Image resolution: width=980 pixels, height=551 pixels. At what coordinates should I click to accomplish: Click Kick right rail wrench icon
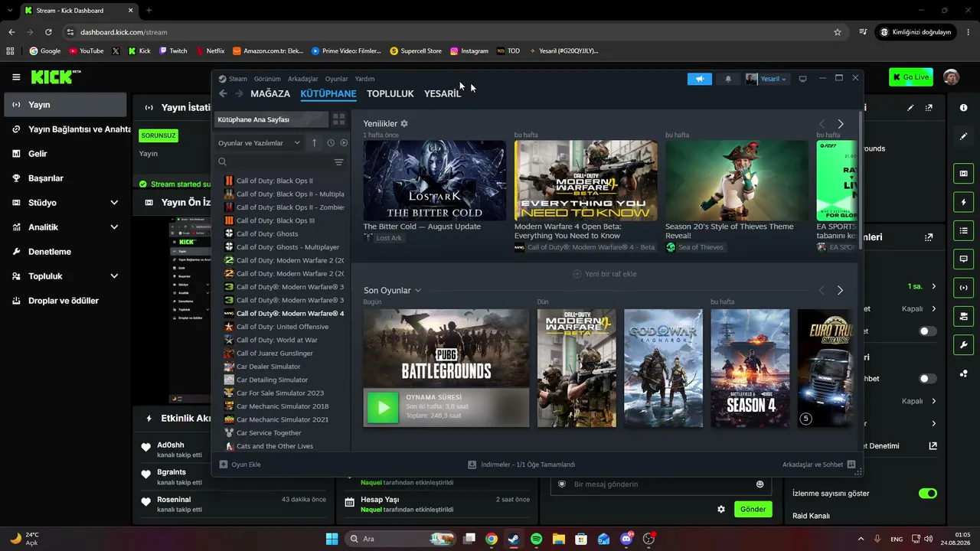tap(963, 344)
